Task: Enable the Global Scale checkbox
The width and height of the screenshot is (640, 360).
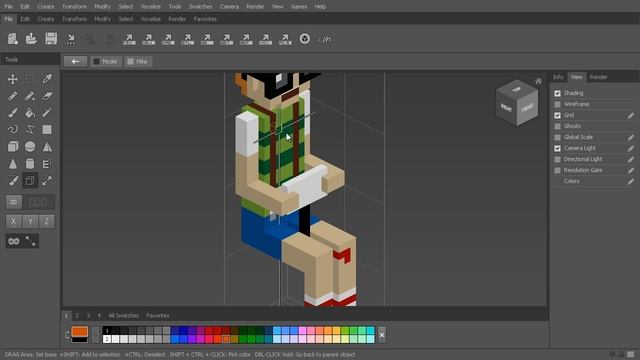Action: (x=558, y=138)
